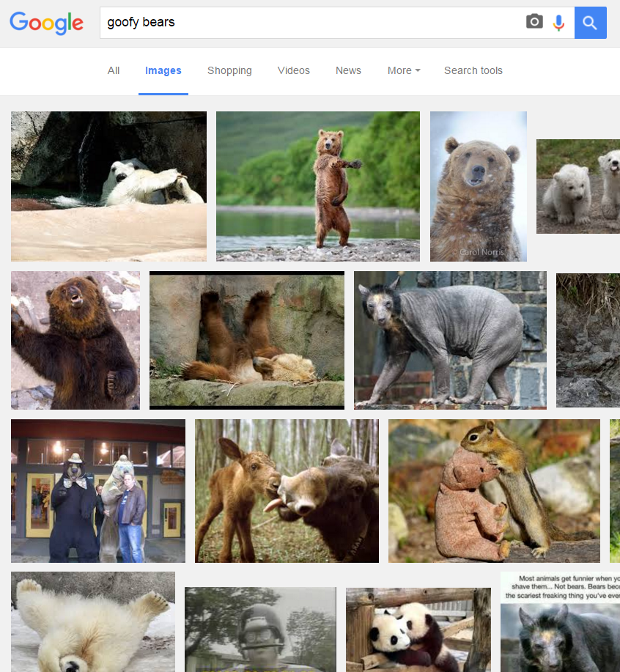
Task: Click the Google logo
Action: (46, 23)
